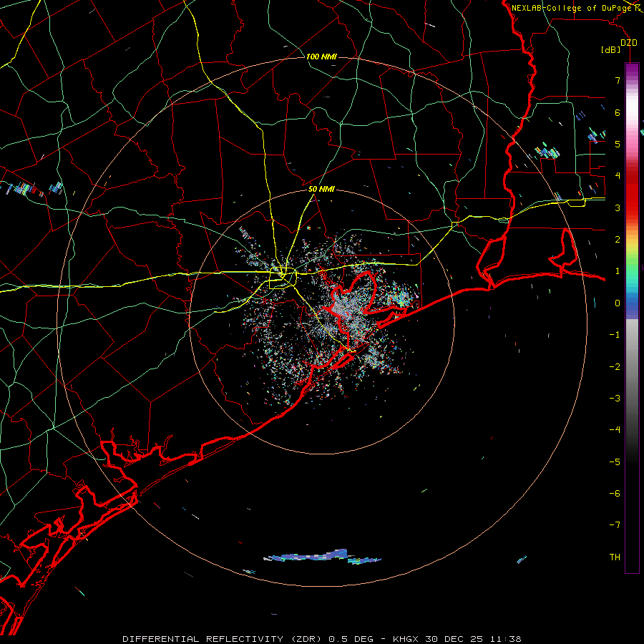
Task: Click the "-1" tick label on scale
Action: [x=615, y=335]
